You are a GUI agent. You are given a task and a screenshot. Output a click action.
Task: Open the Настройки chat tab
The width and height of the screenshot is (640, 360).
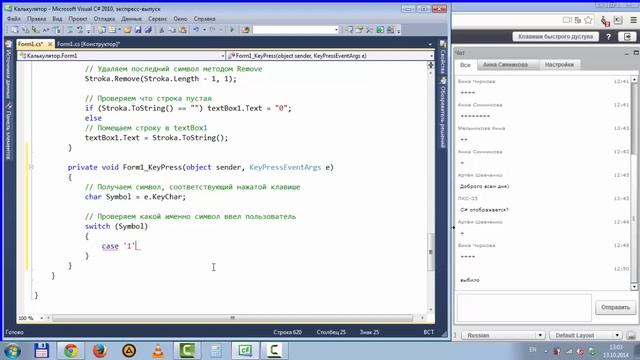(x=559, y=65)
